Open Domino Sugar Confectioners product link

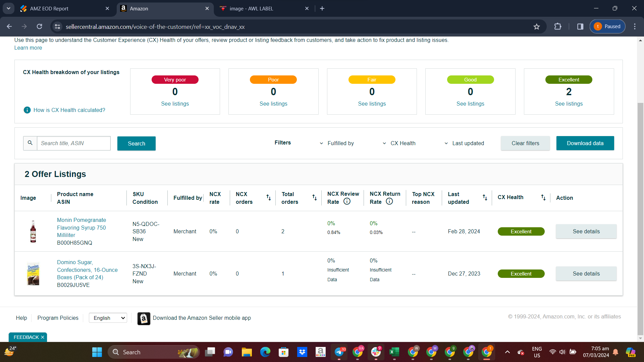(87, 269)
